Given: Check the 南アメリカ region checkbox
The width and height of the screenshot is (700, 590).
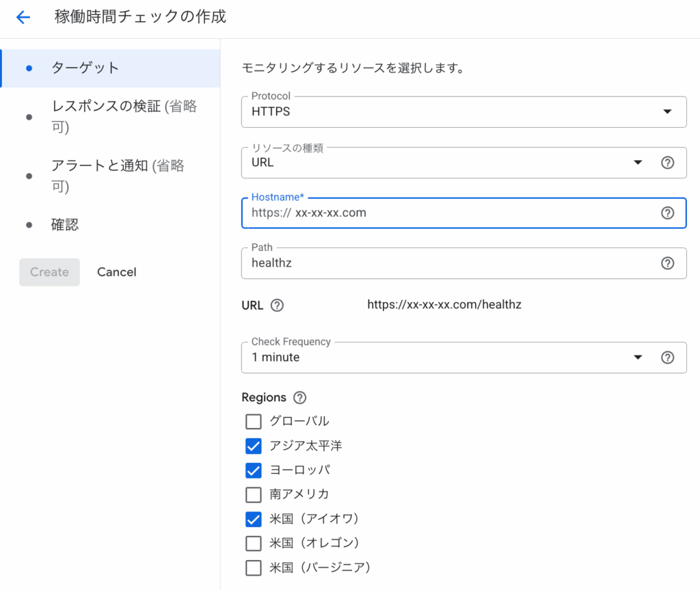Looking at the screenshot, I should [x=254, y=494].
